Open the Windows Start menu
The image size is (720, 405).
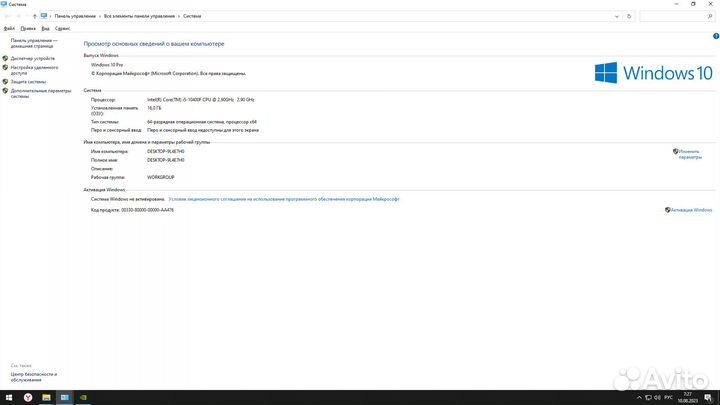[x=9, y=398]
